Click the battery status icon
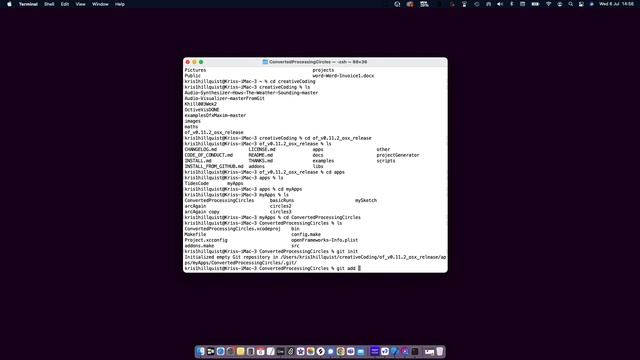The width and height of the screenshot is (640, 360). tap(535, 4)
